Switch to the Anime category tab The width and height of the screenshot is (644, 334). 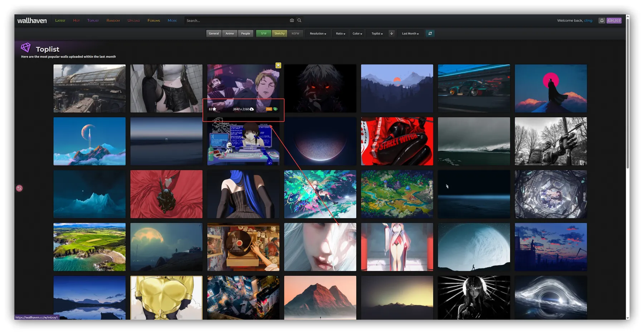[230, 33]
